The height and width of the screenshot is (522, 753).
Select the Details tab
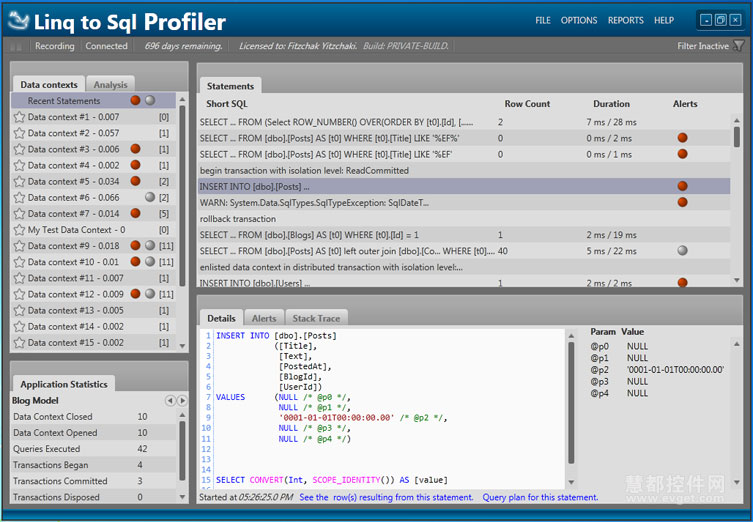(221, 318)
